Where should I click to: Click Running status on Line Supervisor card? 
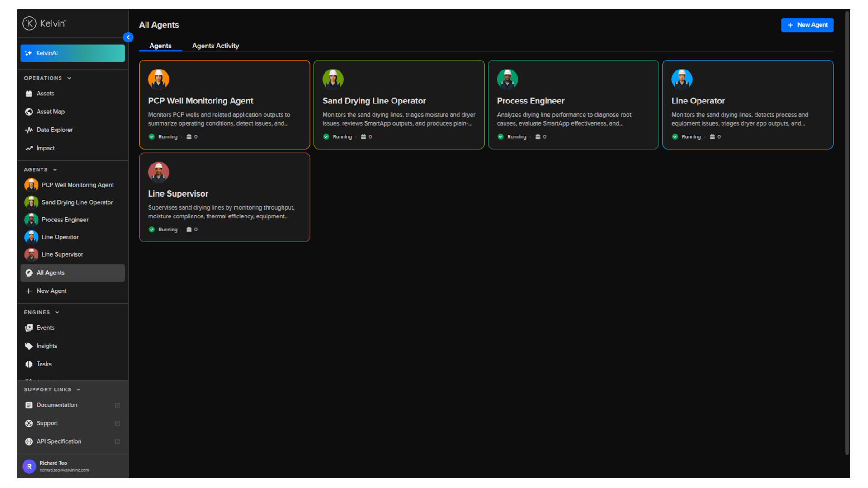click(163, 230)
